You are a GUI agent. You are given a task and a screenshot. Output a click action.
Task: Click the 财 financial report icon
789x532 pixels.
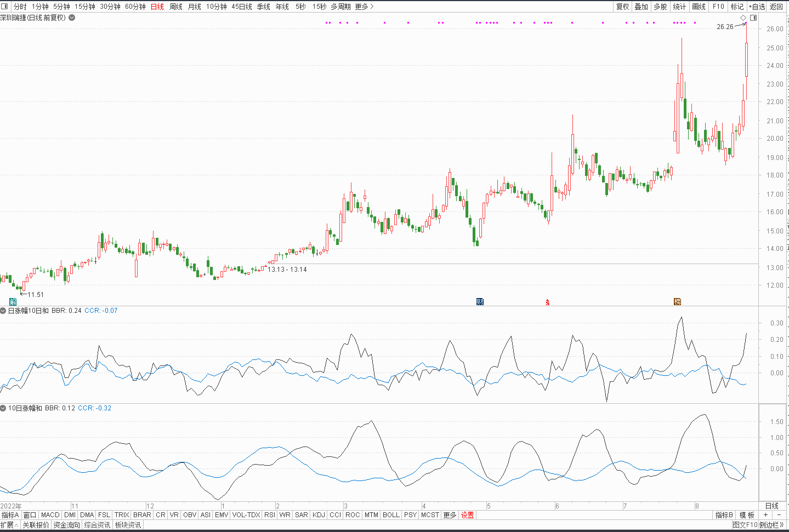click(480, 302)
